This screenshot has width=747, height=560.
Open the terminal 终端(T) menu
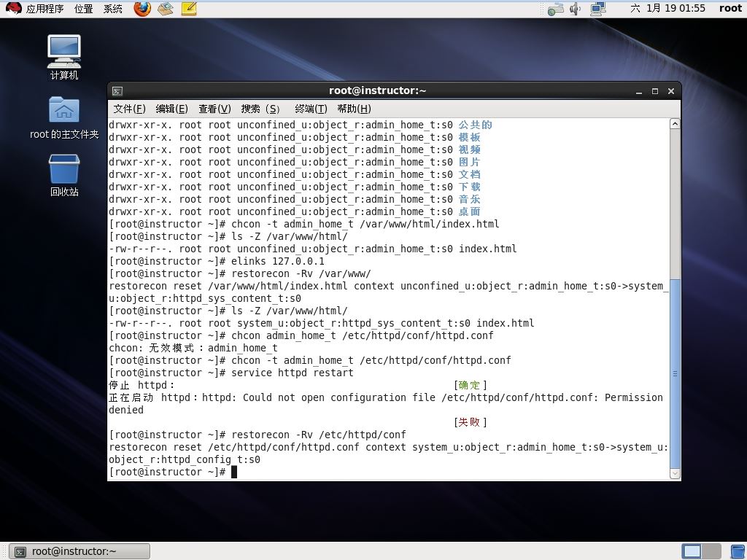click(311, 109)
